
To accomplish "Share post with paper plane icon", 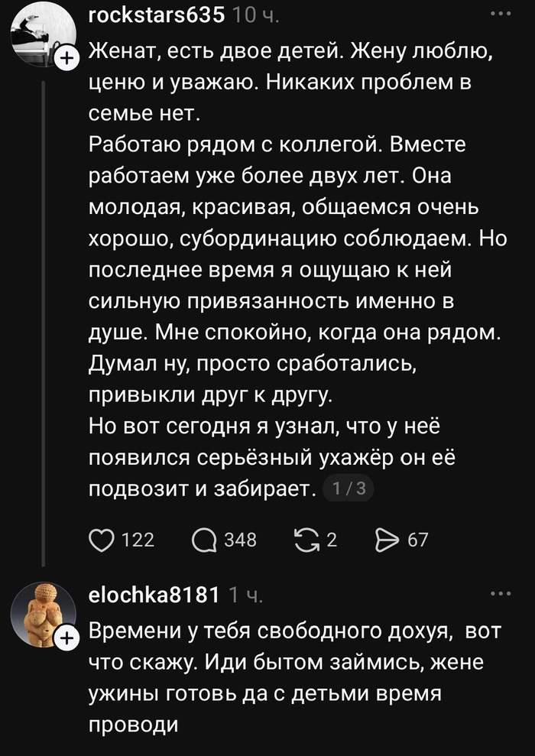I will coord(387,540).
